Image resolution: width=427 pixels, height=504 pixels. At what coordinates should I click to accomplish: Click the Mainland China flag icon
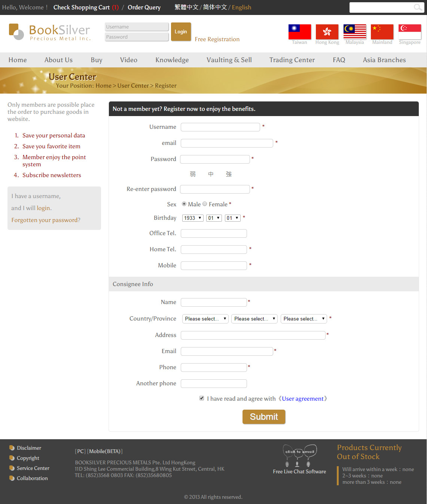[382, 32]
